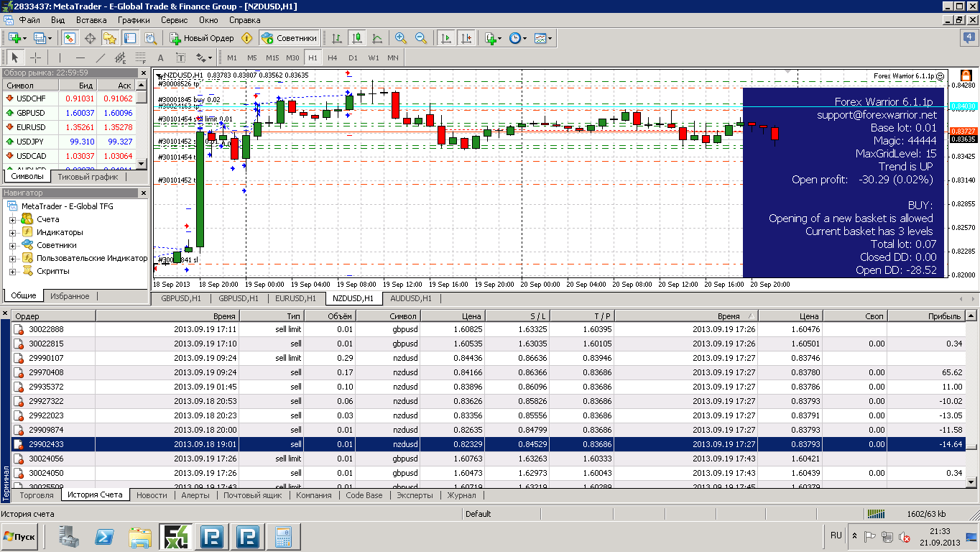Zoom in the chart

pos(401,38)
